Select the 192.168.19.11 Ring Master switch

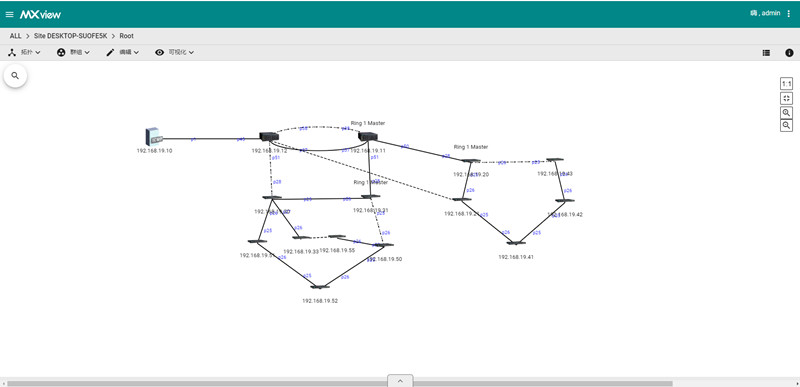pos(367,136)
